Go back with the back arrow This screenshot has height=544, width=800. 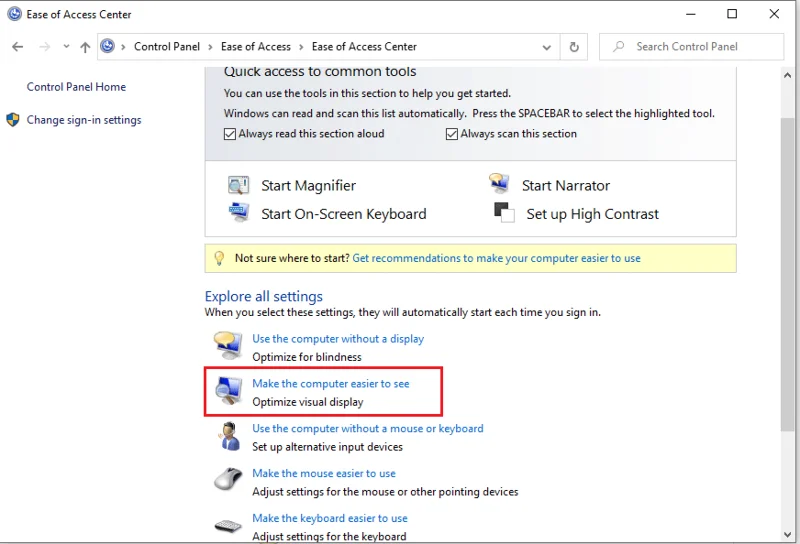click(x=18, y=46)
